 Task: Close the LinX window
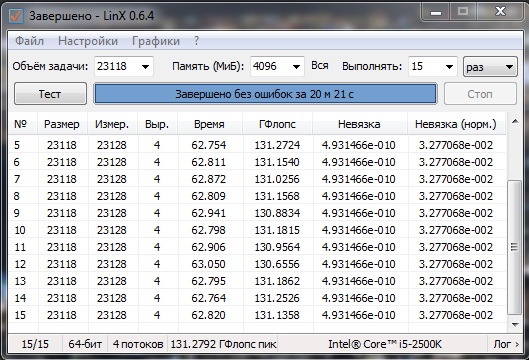tap(500, 12)
